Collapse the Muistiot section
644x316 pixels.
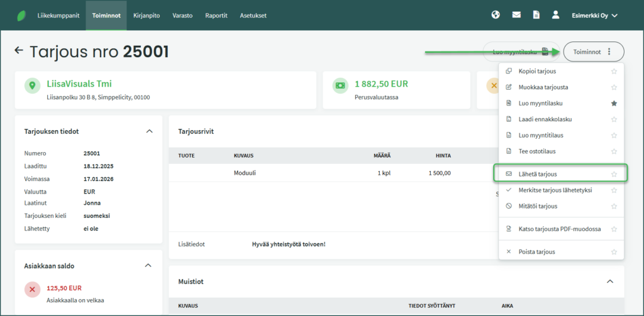click(609, 281)
